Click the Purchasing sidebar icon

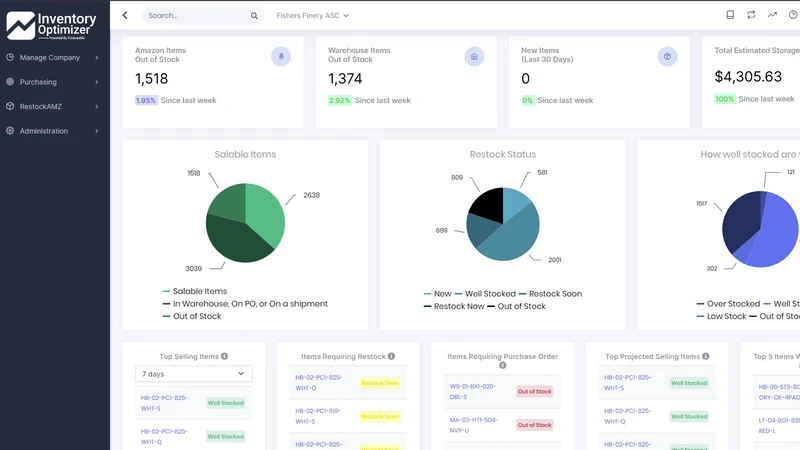point(10,82)
